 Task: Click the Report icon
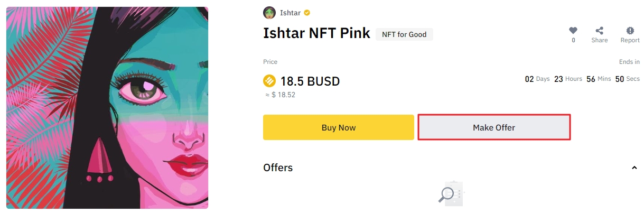click(630, 31)
